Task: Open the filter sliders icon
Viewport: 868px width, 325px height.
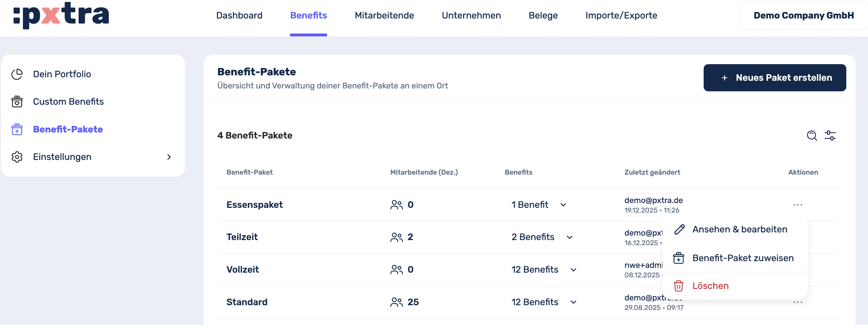Action: tap(830, 136)
